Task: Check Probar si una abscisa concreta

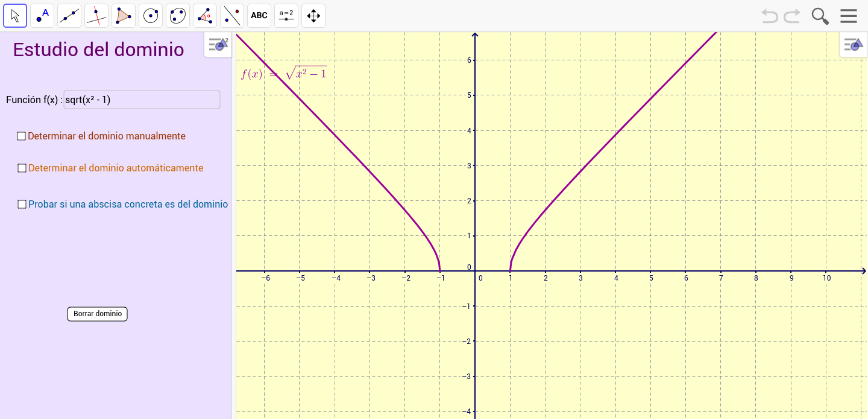Action: (x=22, y=205)
